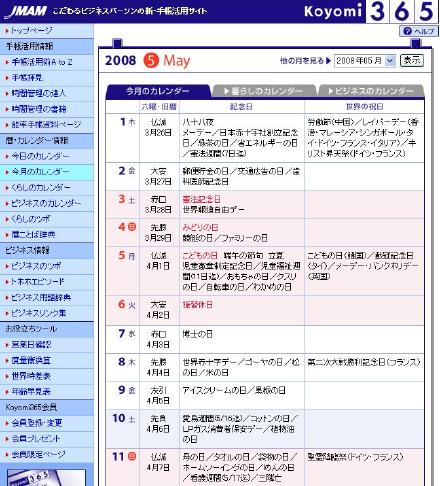Open 世界時差表 tool link

pyautogui.click(x=31, y=376)
